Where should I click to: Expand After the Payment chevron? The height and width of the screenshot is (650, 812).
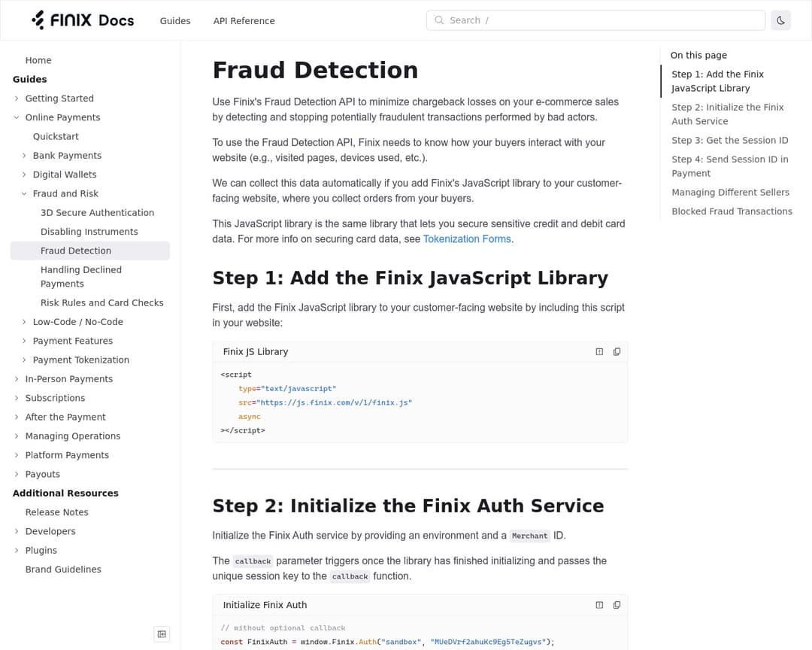(x=17, y=418)
